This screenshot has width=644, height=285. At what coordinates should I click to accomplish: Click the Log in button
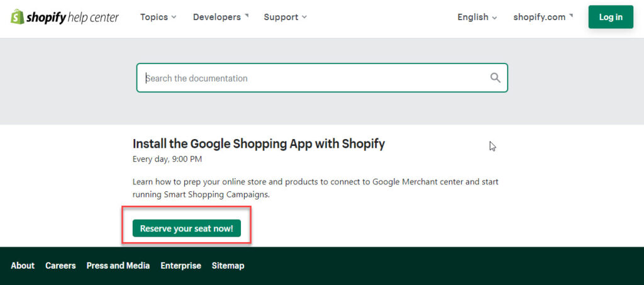[x=611, y=17]
